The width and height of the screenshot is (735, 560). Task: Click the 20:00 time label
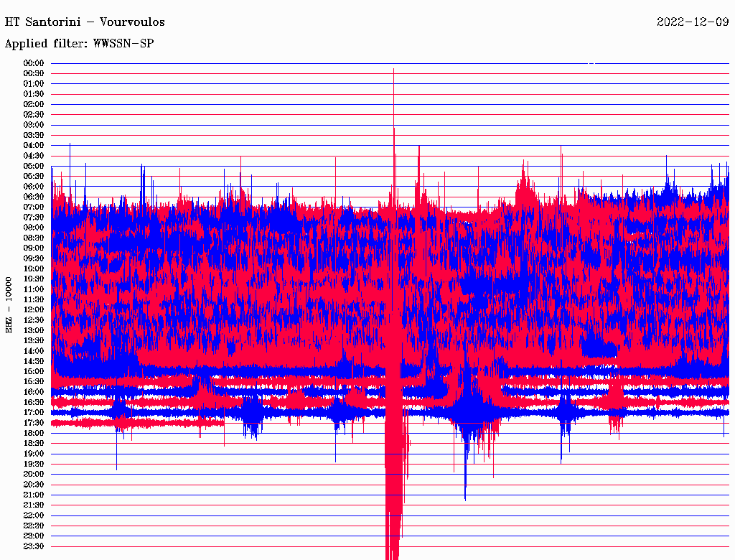click(x=34, y=474)
